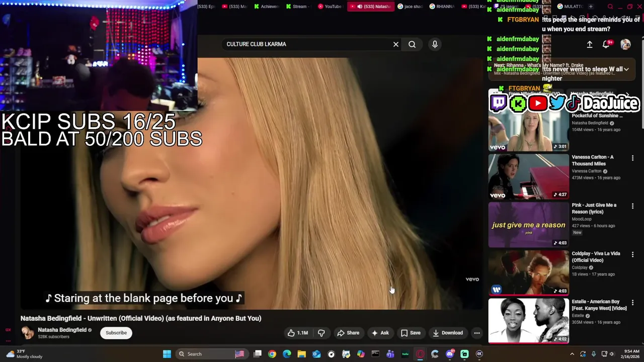
Task: Switch to the Stream Kick tab
Action: tap(298, 7)
